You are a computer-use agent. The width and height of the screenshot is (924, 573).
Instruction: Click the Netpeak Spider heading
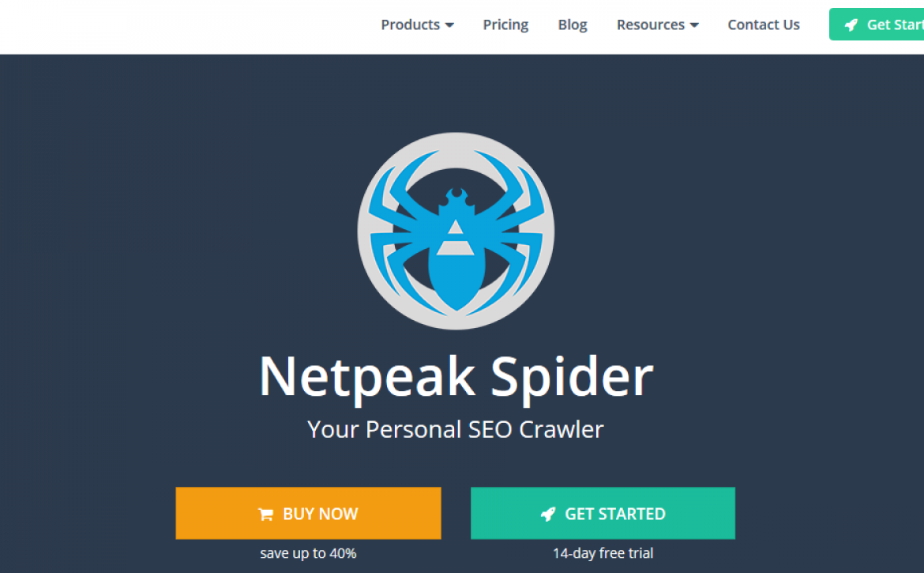pos(456,377)
